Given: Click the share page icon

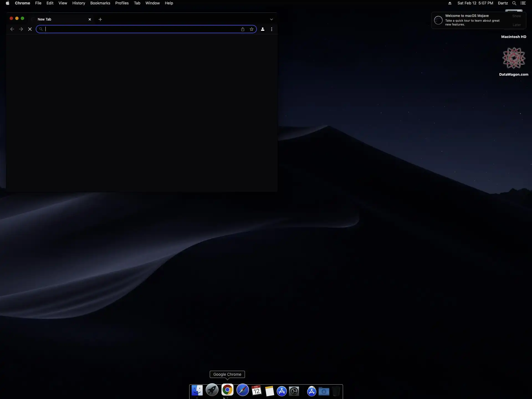Looking at the screenshot, I should pyautogui.click(x=243, y=29).
